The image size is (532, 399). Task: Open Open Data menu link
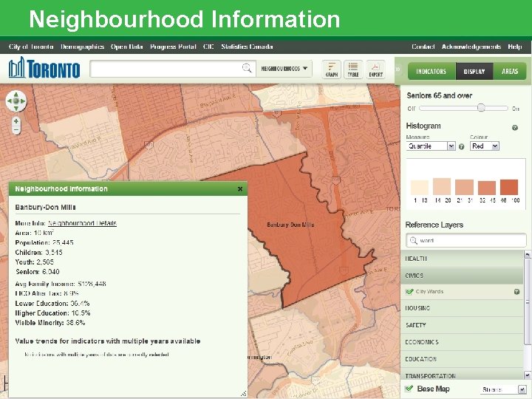126,47
